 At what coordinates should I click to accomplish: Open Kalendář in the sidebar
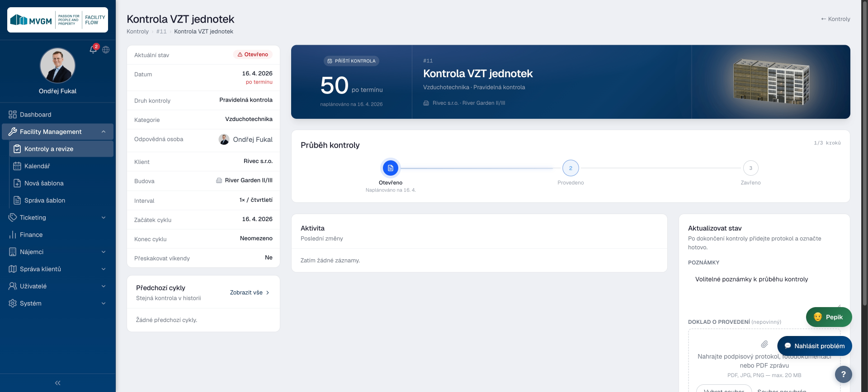coord(61,166)
